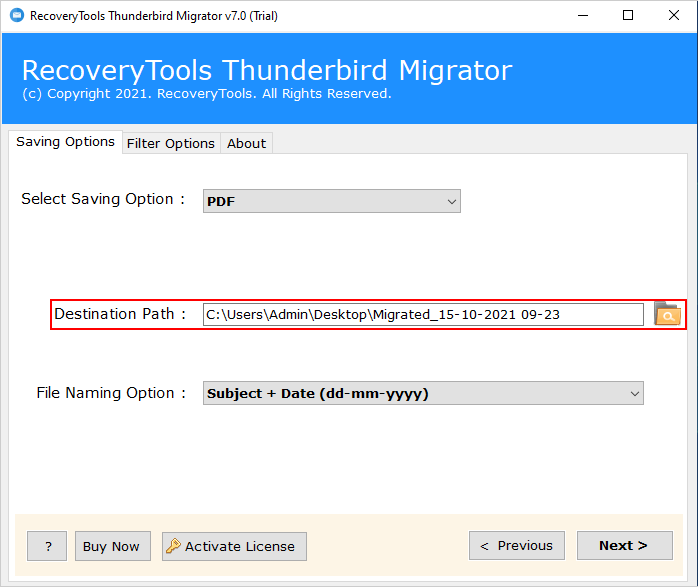698x587 pixels.
Task: Go back with the < Previous button
Action: coord(517,545)
